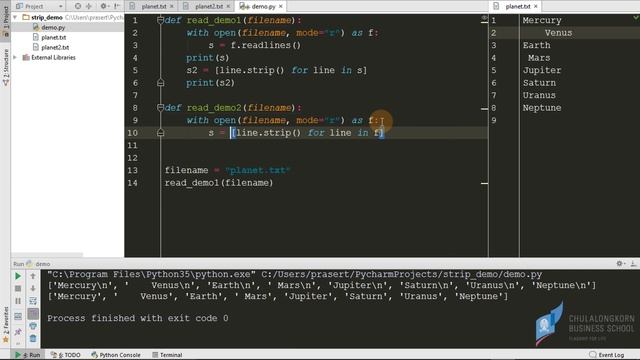Open the 2: Structure side tool window
The image size is (640, 360).
click(x=5, y=68)
